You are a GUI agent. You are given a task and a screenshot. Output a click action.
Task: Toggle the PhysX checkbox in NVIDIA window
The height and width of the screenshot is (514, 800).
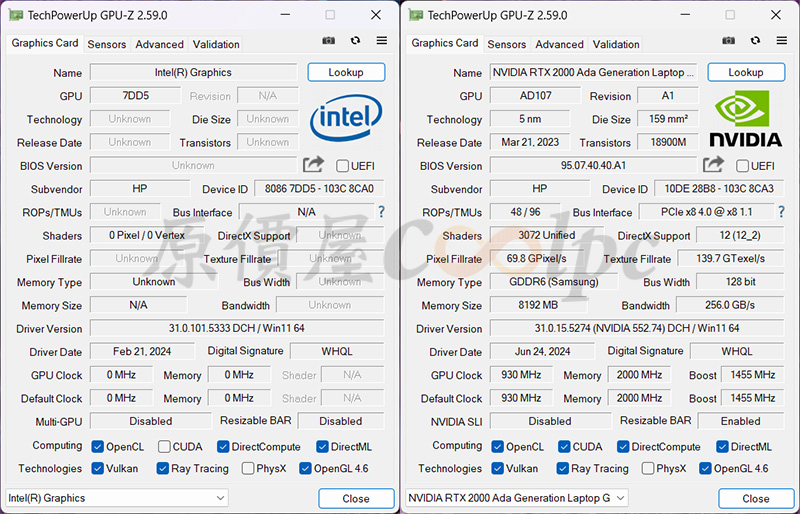pos(648,468)
